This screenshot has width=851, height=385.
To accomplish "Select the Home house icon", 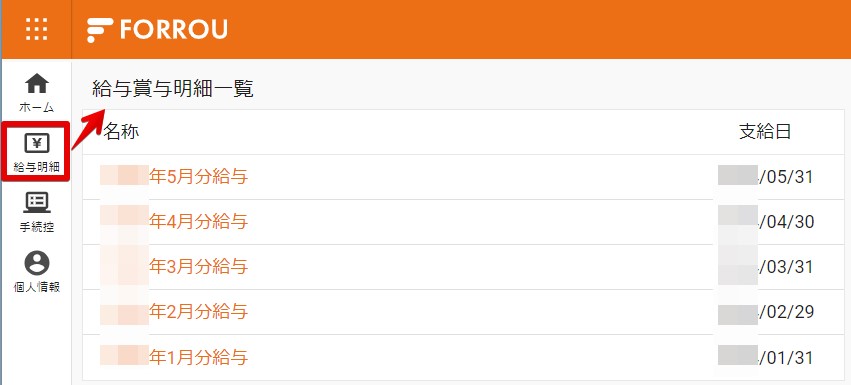I will 37,84.
